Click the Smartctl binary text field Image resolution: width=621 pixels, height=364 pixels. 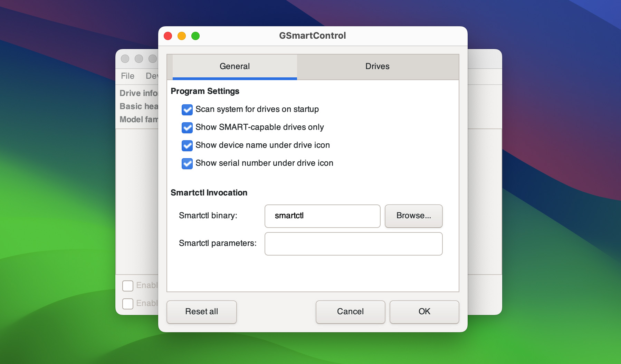pyautogui.click(x=322, y=216)
